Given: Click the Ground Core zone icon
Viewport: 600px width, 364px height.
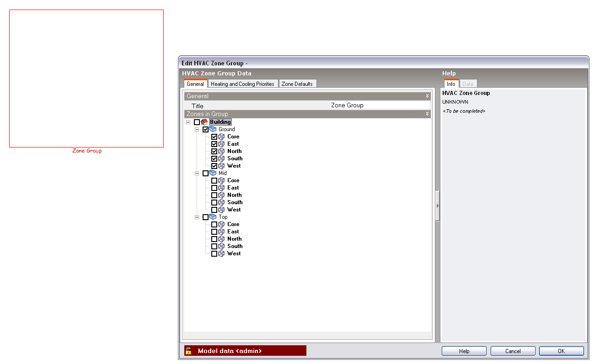Looking at the screenshot, I should (x=221, y=137).
